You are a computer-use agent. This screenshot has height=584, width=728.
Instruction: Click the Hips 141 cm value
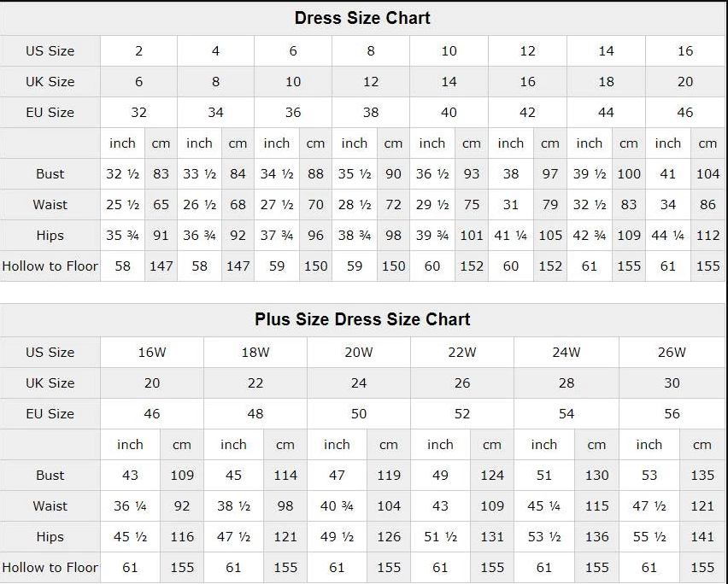tap(702, 536)
